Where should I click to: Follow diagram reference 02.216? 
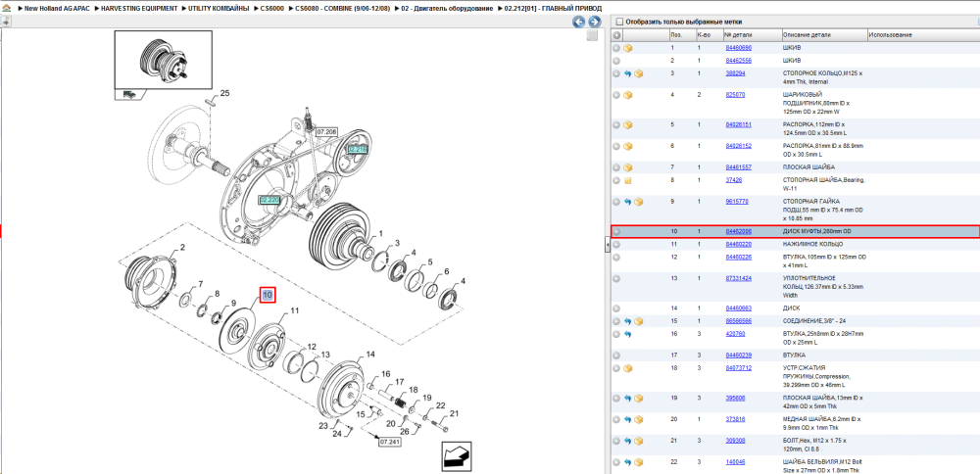(x=358, y=150)
